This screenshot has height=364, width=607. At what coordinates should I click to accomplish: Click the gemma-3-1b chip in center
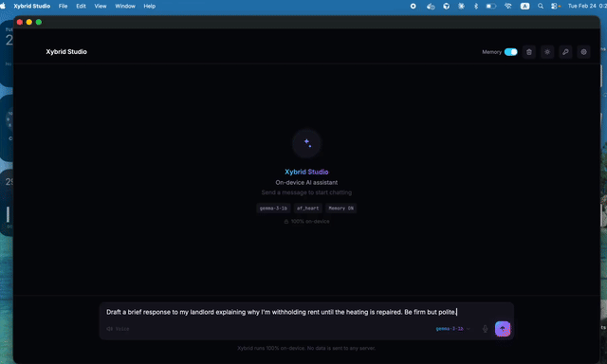pos(273,209)
